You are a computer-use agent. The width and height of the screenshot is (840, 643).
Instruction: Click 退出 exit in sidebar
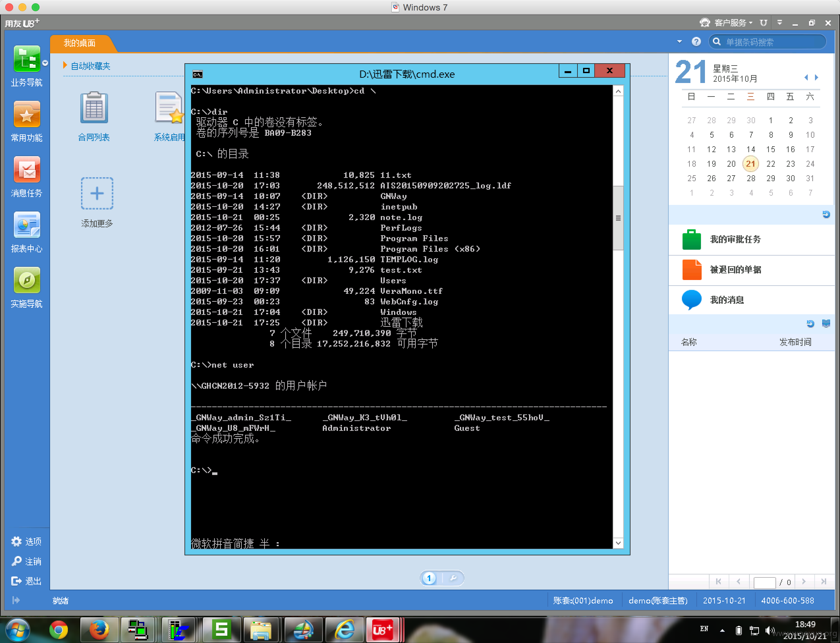pyautogui.click(x=26, y=581)
